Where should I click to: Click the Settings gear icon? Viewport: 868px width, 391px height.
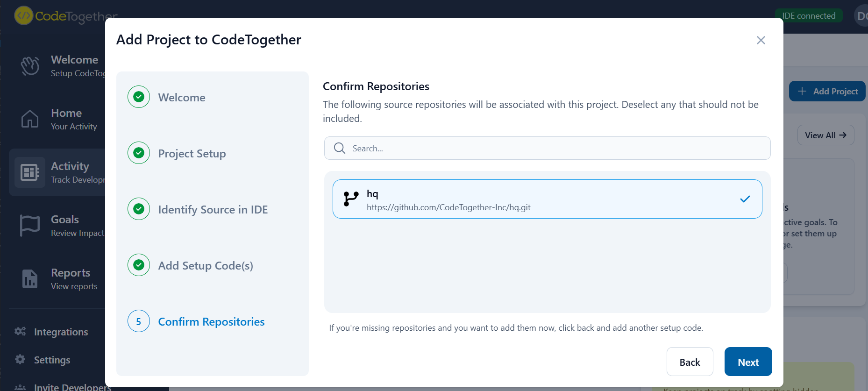pyautogui.click(x=20, y=359)
